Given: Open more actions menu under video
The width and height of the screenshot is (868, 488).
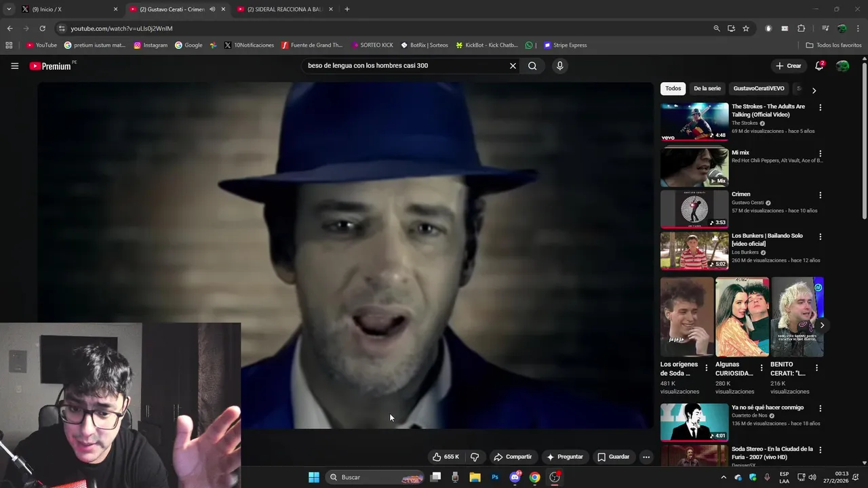Looking at the screenshot, I should 646,457.
